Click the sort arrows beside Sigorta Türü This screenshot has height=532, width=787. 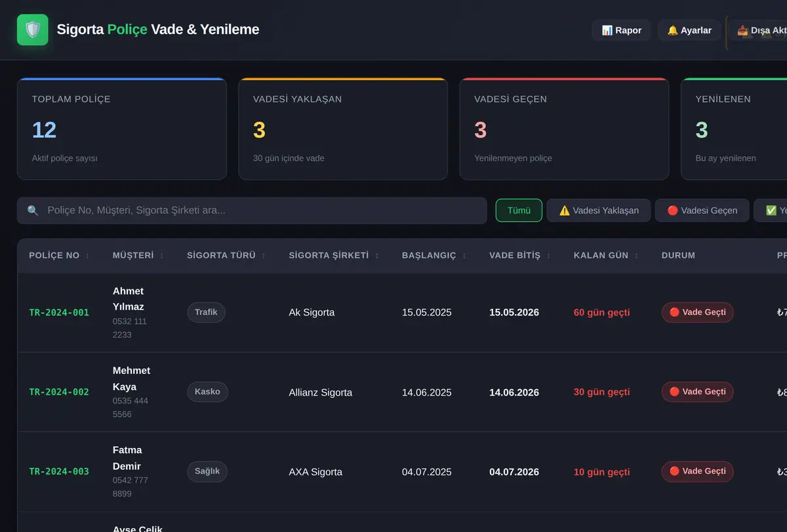(264, 256)
